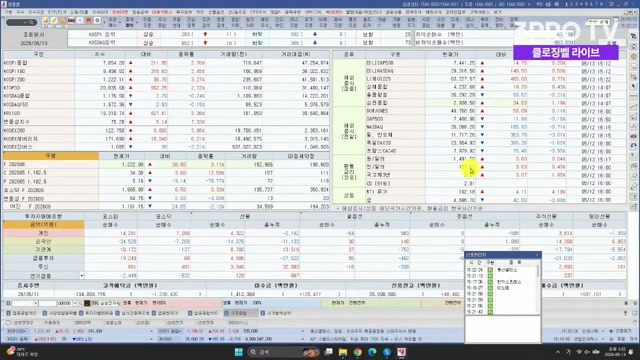Screen dimensions: 640x360
Task: Open the blue phone app taskbar icon
Action: pyautogui.click(x=387, y=352)
